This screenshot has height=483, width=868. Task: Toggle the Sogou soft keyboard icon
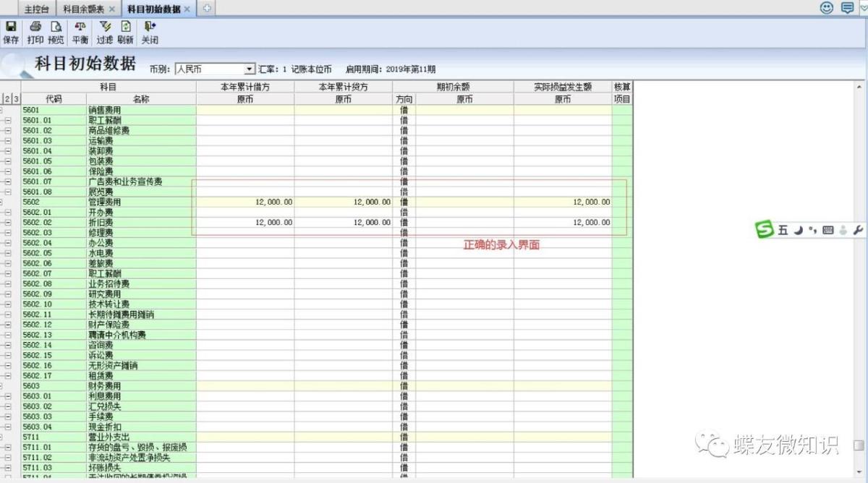coord(827,230)
